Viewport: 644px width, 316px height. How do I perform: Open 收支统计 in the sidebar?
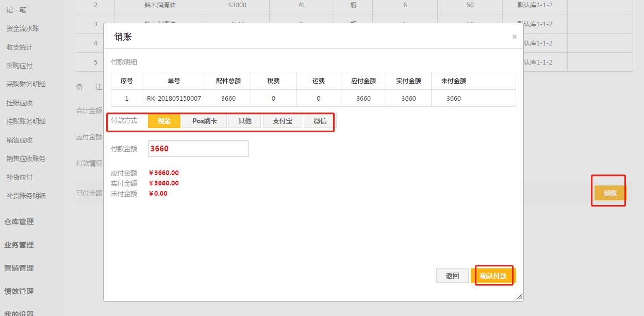point(20,47)
